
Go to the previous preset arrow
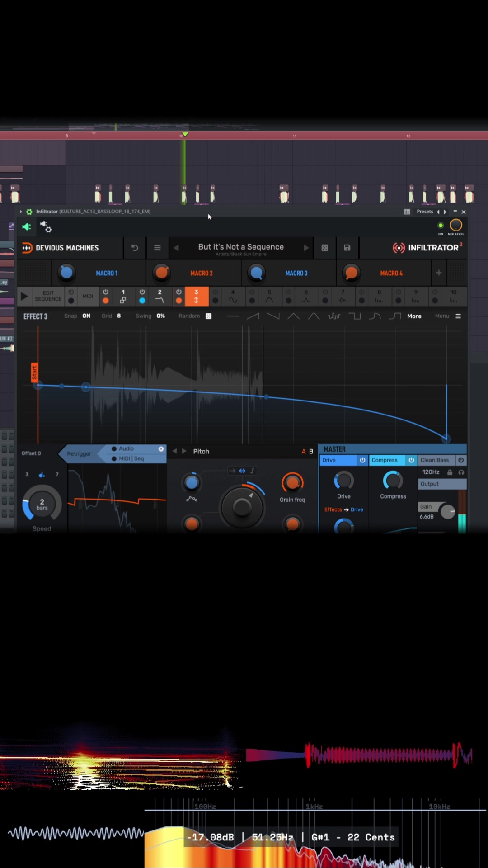click(x=176, y=248)
